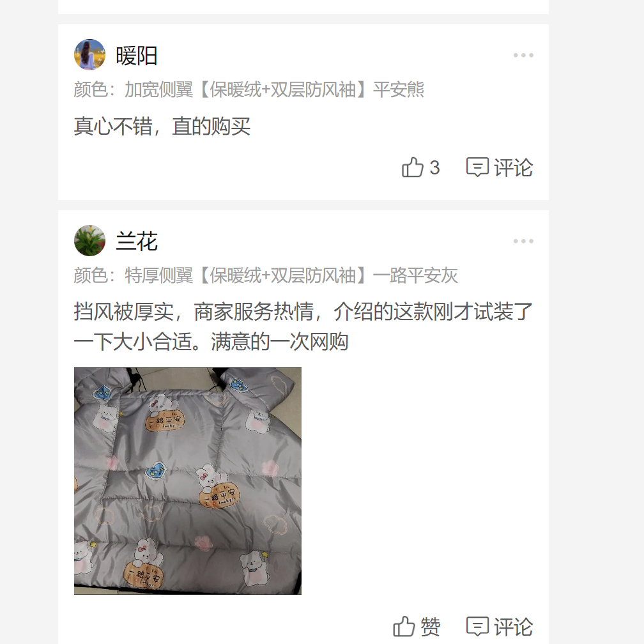Open more options dots on 暖阳's review
This screenshot has height=644, width=644.
(523, 55)
